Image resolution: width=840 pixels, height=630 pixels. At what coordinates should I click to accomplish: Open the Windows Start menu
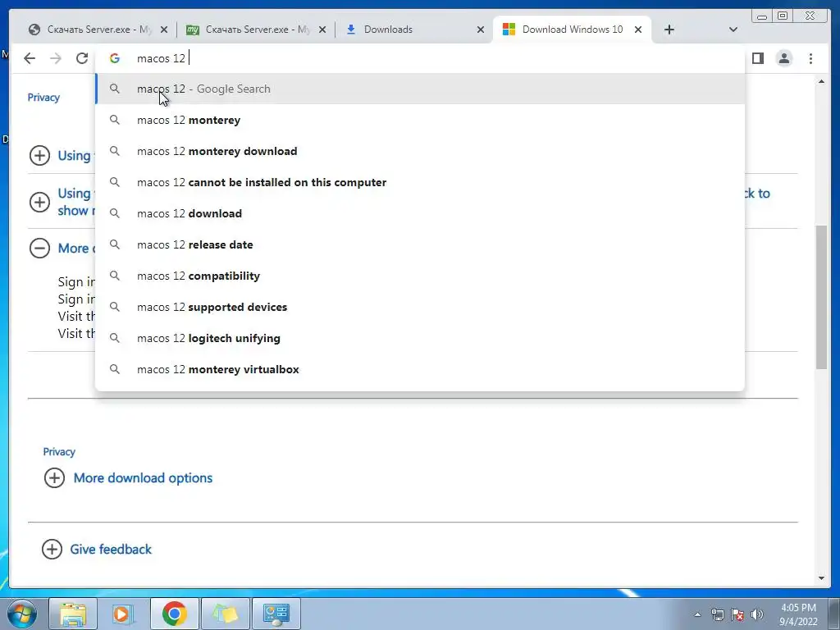pyautogui.click(x=21, y=614)
